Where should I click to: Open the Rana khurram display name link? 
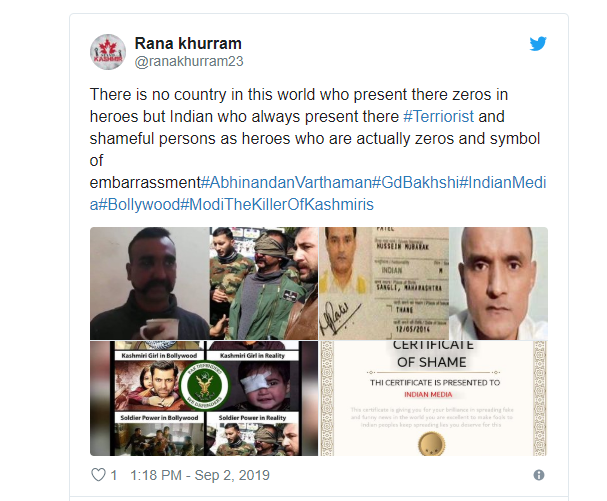[x=188, y=43]
